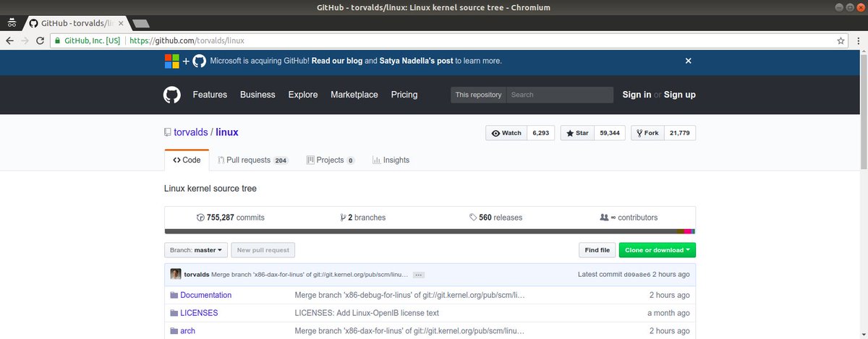Click the new tab button
Screen dimensions: 868x339
[x=140, y=24]
